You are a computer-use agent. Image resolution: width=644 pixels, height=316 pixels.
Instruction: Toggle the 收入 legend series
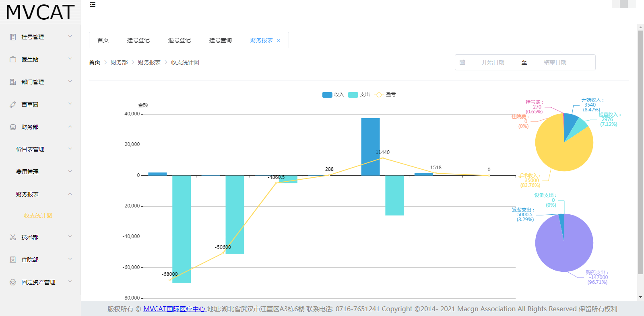pyautogui.click(x=333, y=94)
